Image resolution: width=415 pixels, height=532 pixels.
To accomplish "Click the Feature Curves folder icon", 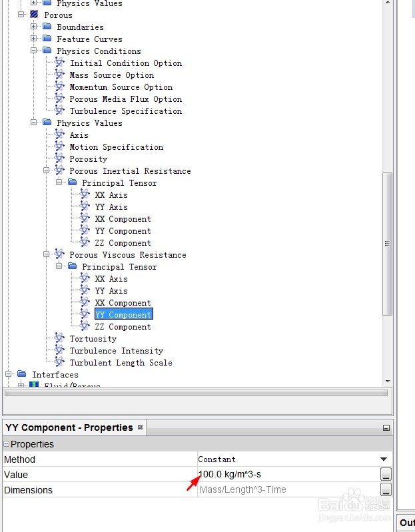I will pos(47,39).
